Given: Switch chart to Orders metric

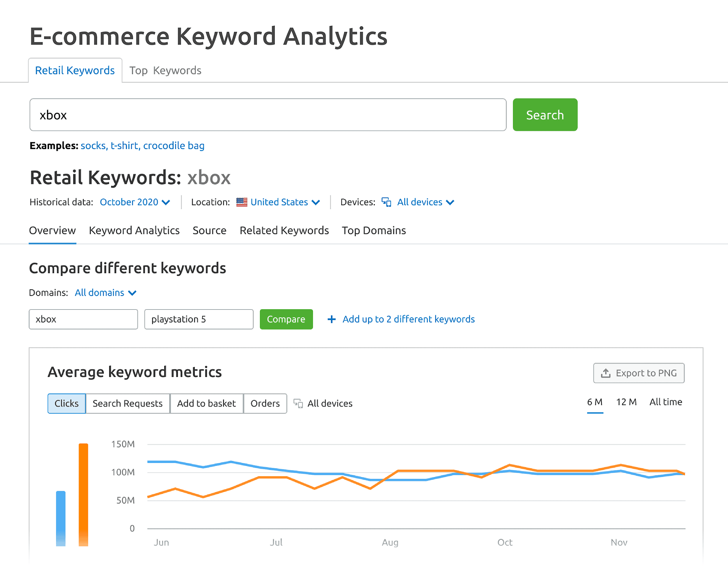Looking at the screenshot, I should point(265,404).
